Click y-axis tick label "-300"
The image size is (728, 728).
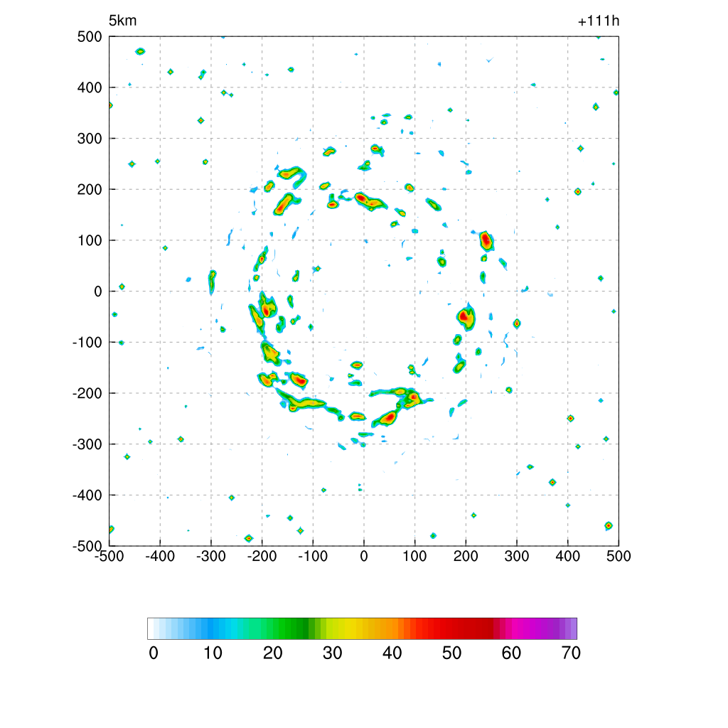[x=87, y=444]
